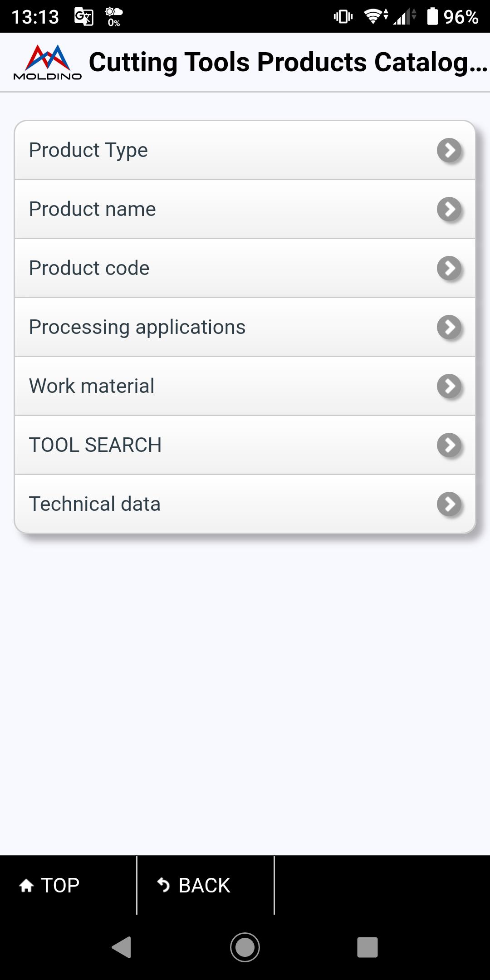Viewport: 490px width, 980px height.
Task: Open the TOOL SEARCH menu entry
Action: pyautogui.click(x=245, y=445)
